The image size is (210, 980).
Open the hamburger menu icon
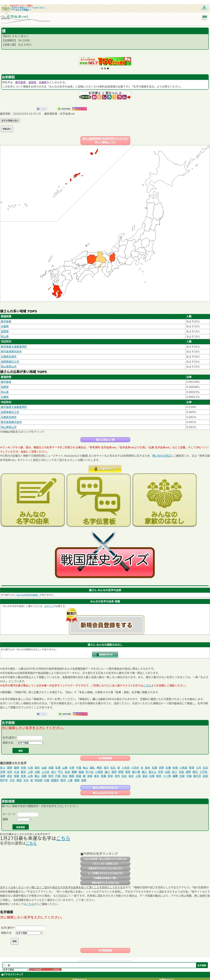[205, 17]
